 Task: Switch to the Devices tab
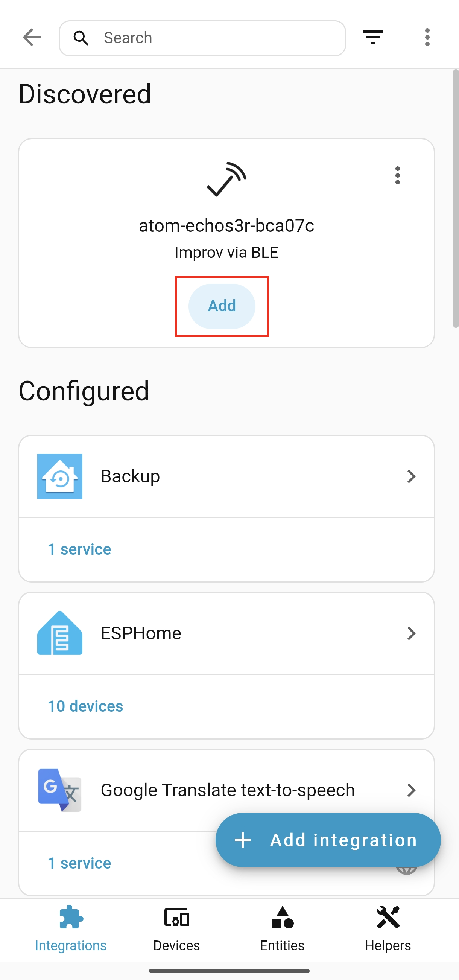176,928
